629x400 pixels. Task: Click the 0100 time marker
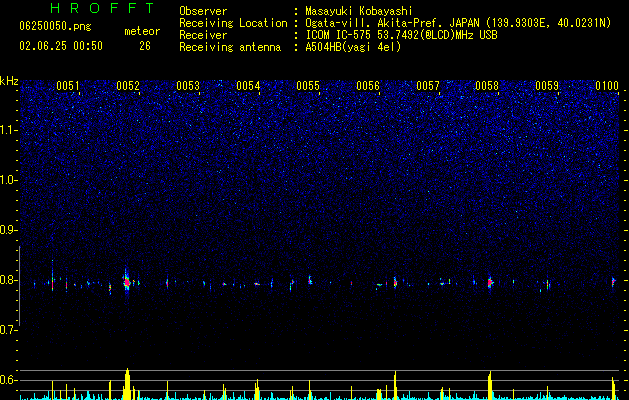607,86
